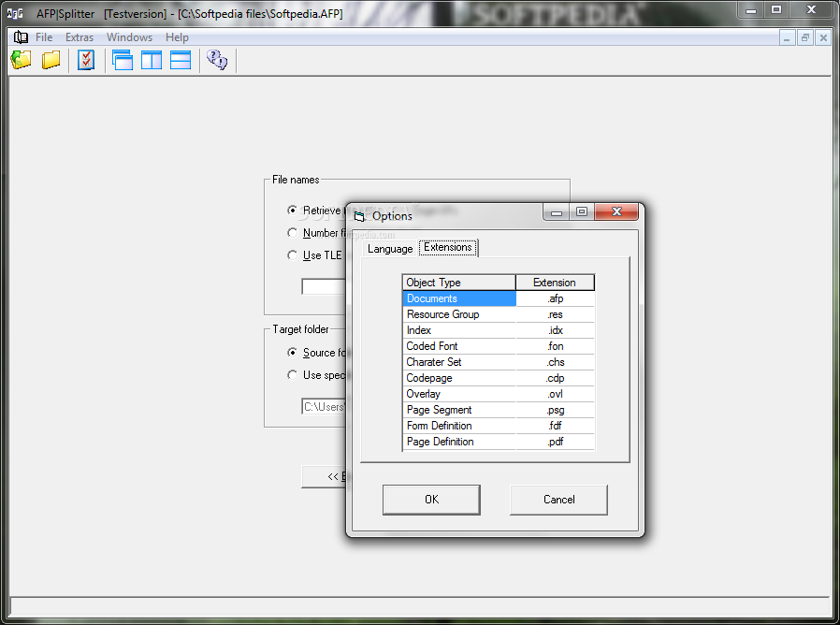This screenshot has width=840, height=625.
Task: Close the Options dialog
Action: [x=616, y=211]
